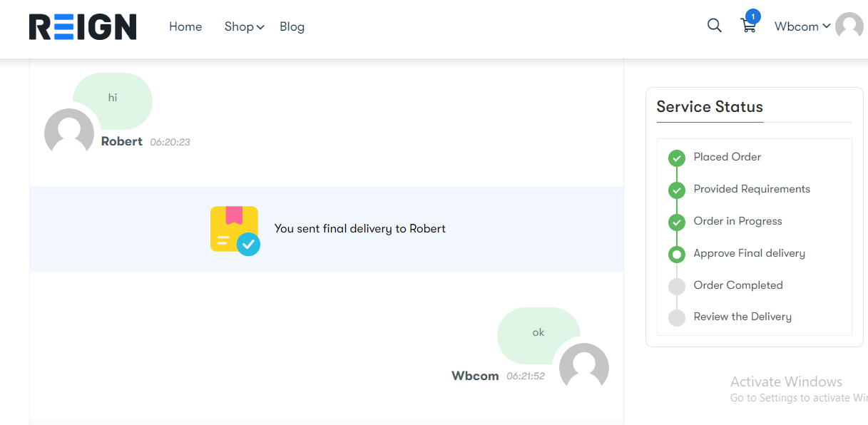
Task: Click the Robert username link
Action: (122, 141)
